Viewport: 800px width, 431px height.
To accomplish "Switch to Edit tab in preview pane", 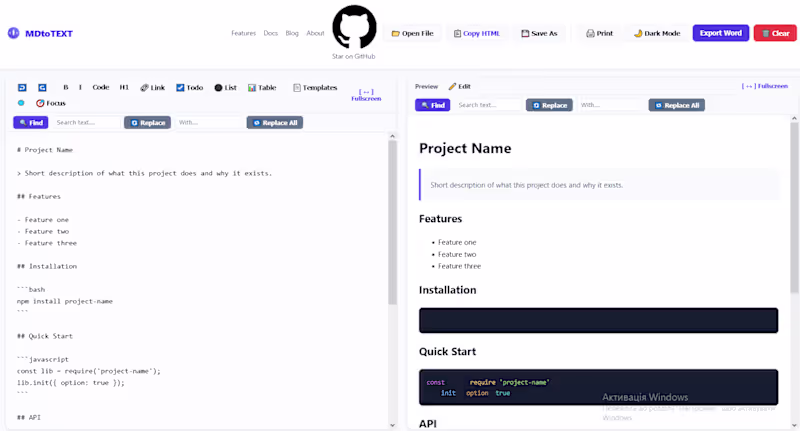I will pos(459,87).
